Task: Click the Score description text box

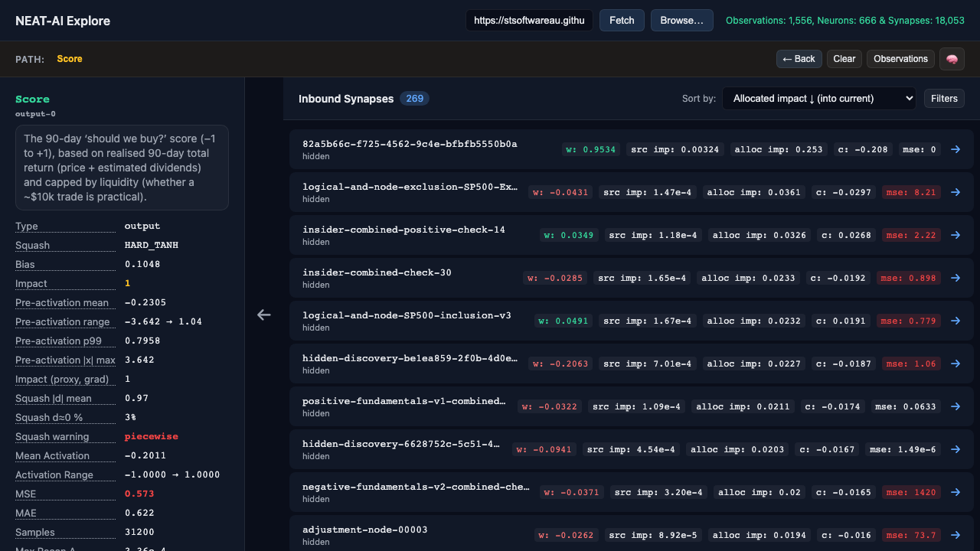Action: (122, 168)
